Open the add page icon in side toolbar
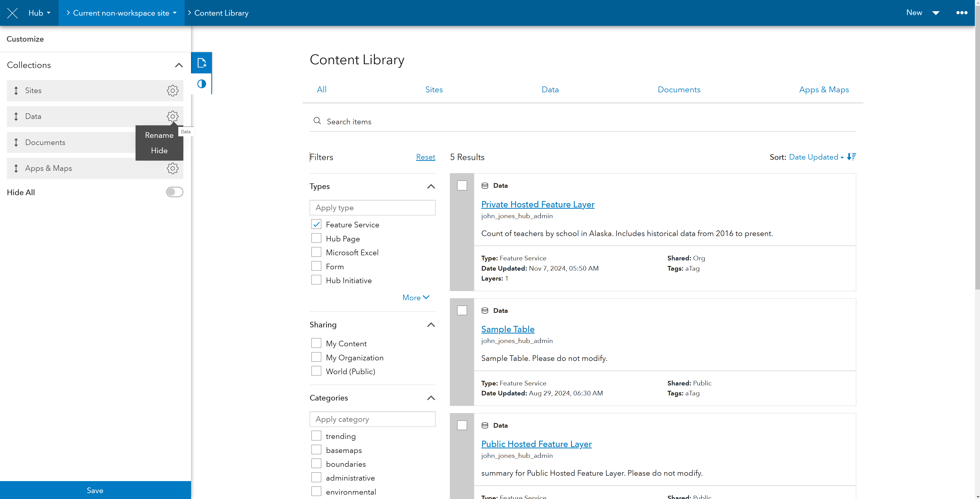The image size is (980, 499). [x=201, y=63]
